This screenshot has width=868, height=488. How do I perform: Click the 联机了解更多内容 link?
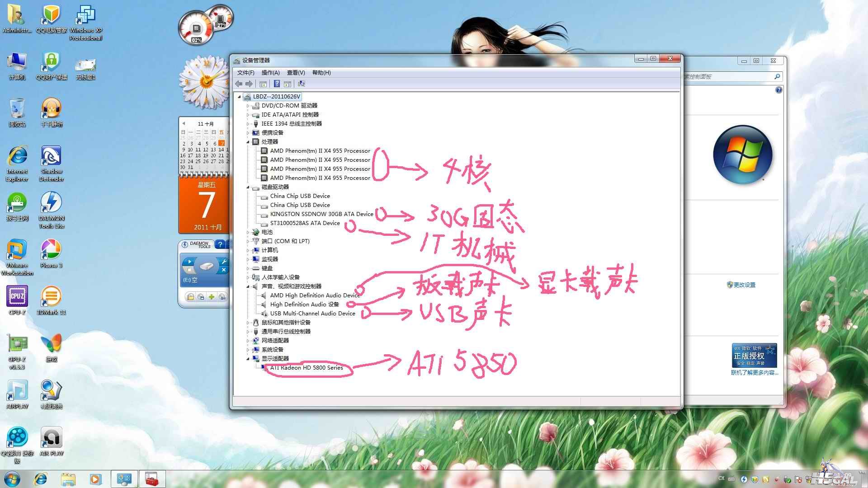754,373
